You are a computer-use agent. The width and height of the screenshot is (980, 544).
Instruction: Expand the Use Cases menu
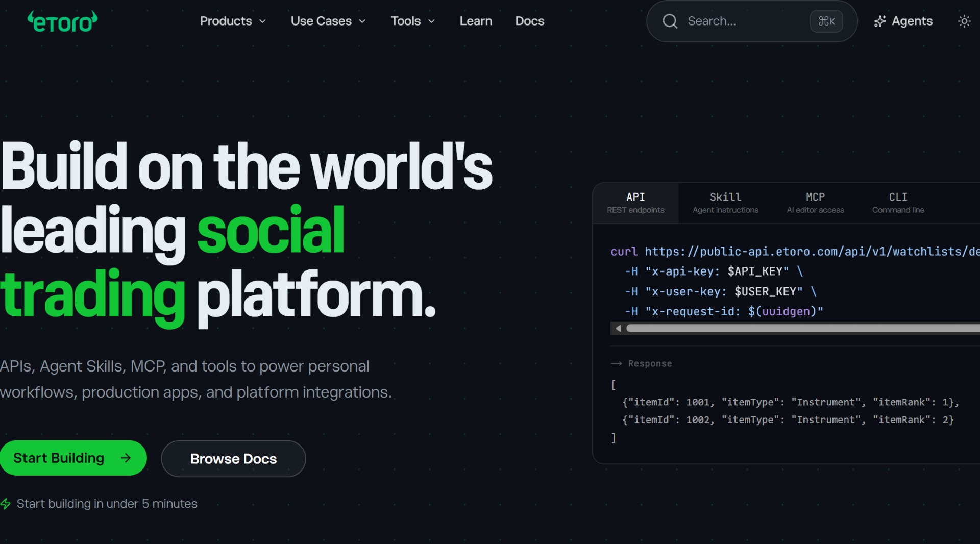[x=328, y=21]
